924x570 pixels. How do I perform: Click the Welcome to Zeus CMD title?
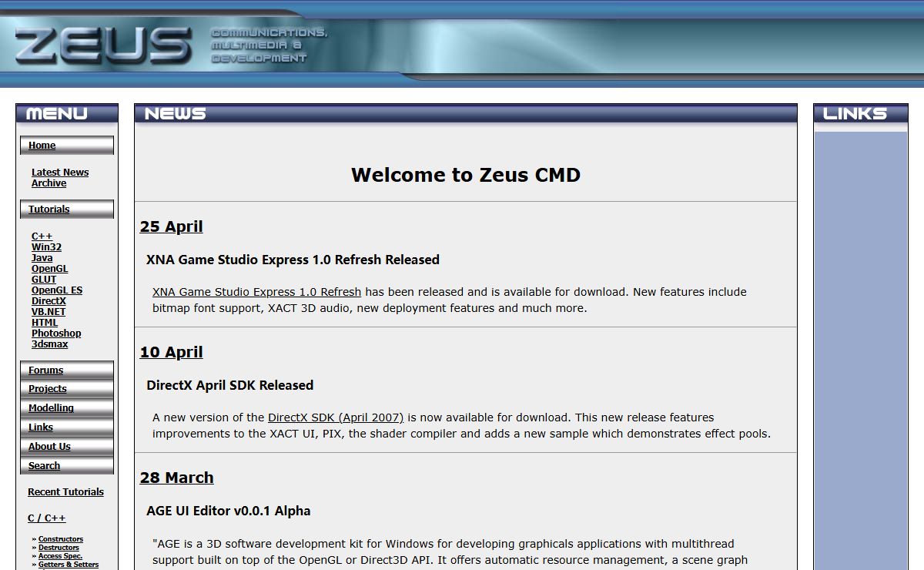click(466, 175)
